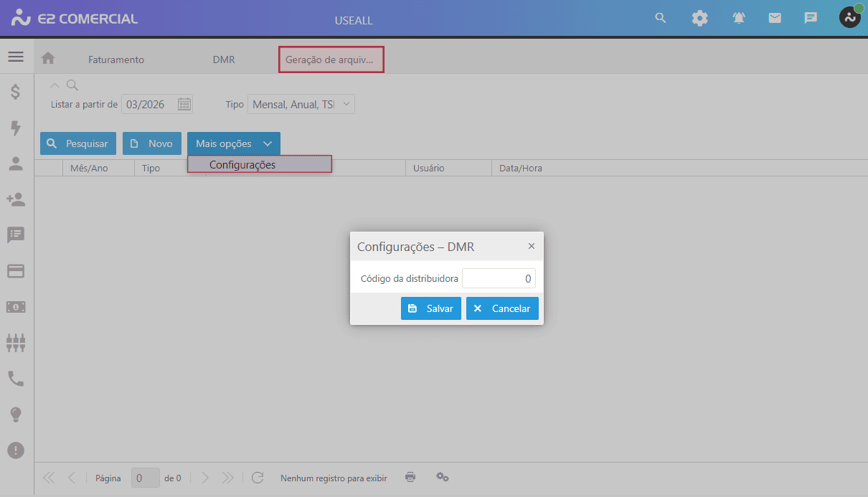The image size is (868, 497).
Task: Close the Configurações – DMR dialog
Action: (x=532, y=246)
